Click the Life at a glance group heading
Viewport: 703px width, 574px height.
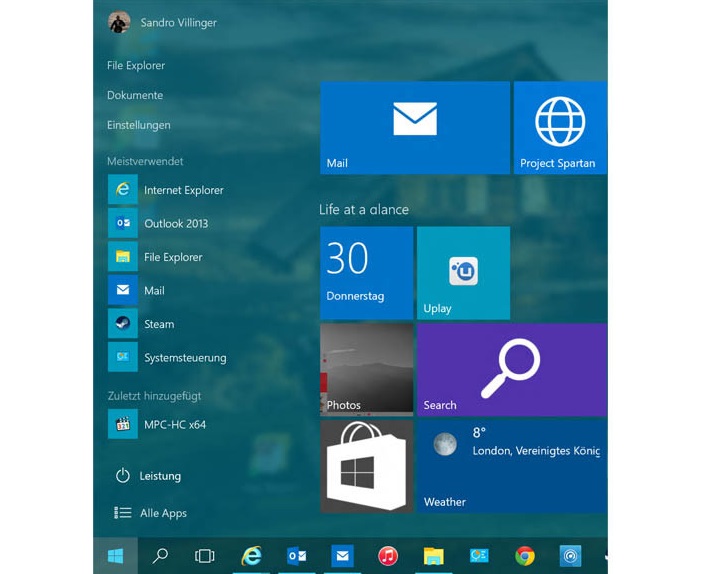click(x=364, y=209)
